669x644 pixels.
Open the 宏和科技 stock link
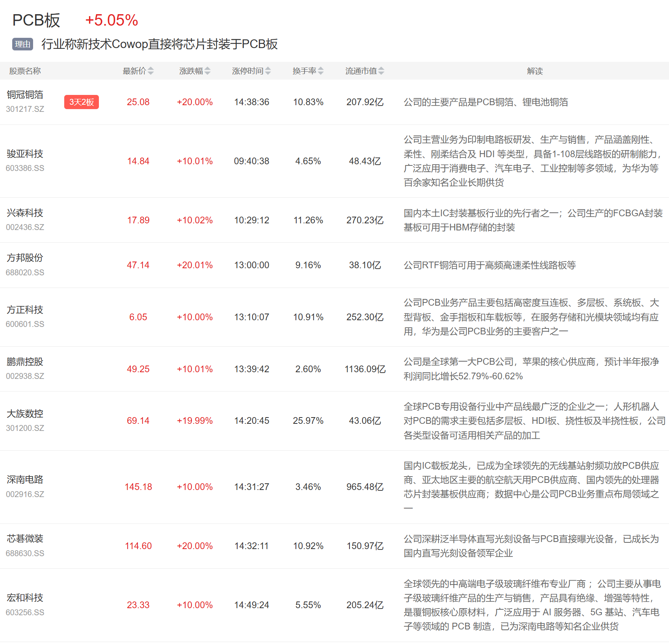tap(25, 598)
